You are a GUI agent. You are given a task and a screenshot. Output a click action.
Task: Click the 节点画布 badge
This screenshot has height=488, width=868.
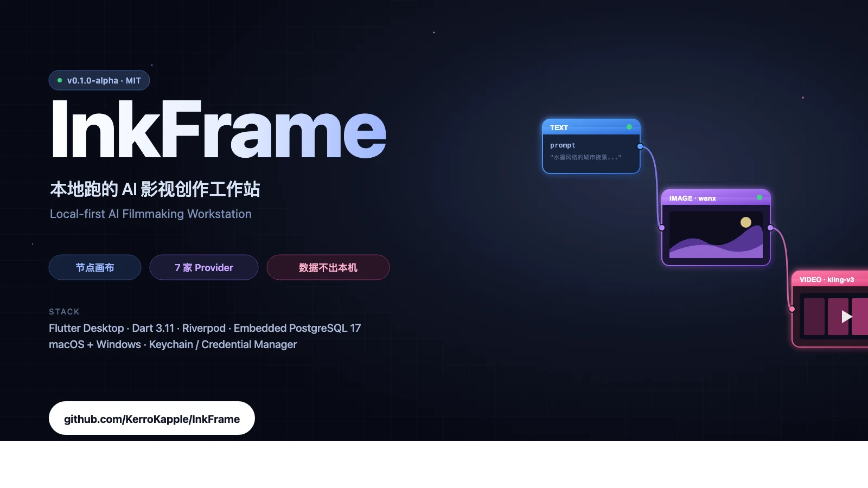94,267
